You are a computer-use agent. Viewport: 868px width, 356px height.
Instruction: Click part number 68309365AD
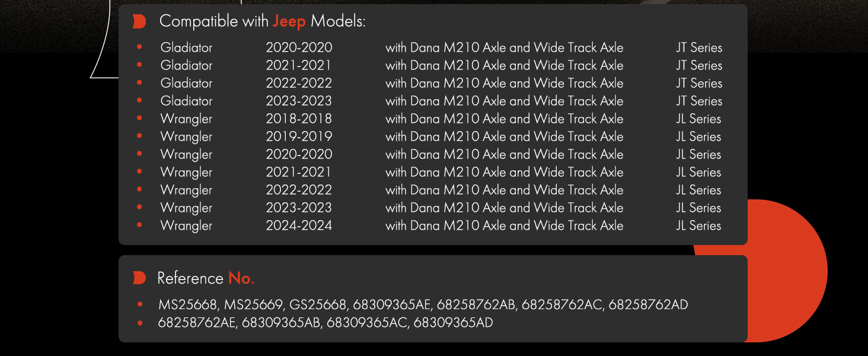[x=453, y=323]
